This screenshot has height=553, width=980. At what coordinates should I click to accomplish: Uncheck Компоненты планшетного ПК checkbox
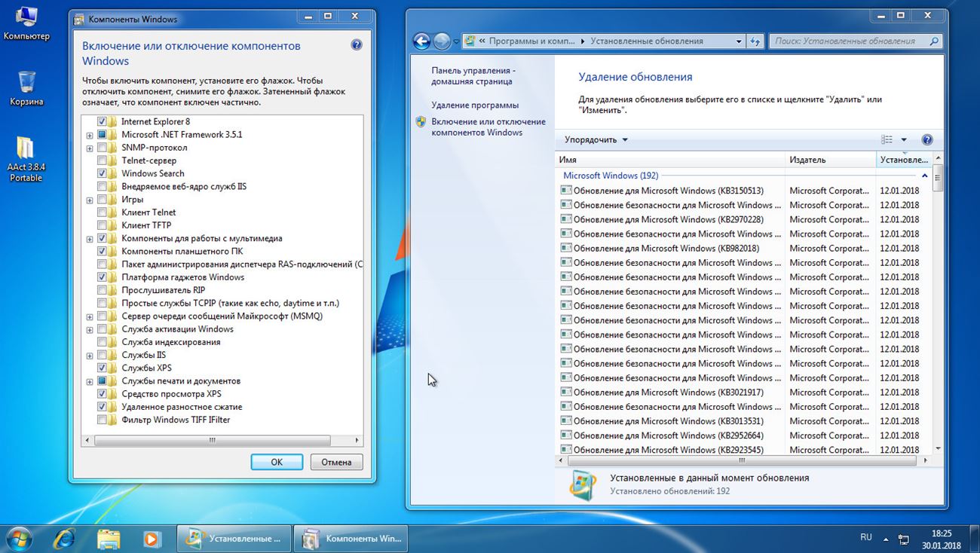coord(102,251)
